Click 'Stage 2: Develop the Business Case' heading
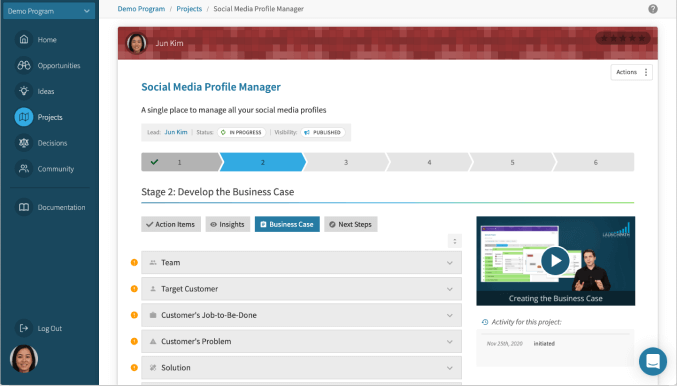 click(x=218, y=192)
